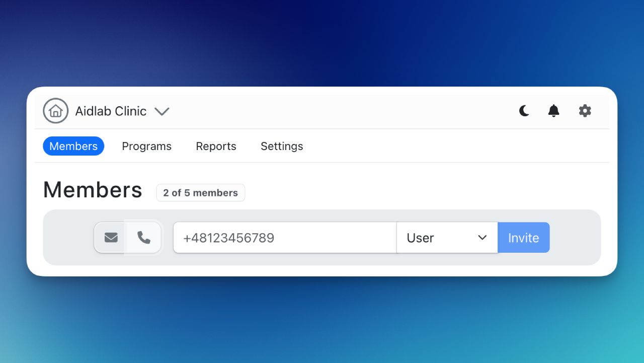The height and width of the screenshot is (363, 644).
Task: Click empty space in the gray invite bar
Action: coord(575,238)
